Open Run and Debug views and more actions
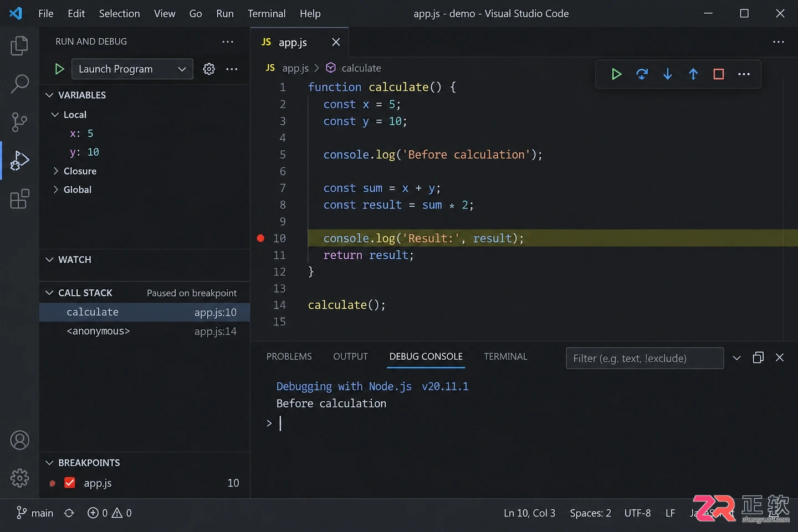The width and height of the screenshot is (798, 532). 228,42
